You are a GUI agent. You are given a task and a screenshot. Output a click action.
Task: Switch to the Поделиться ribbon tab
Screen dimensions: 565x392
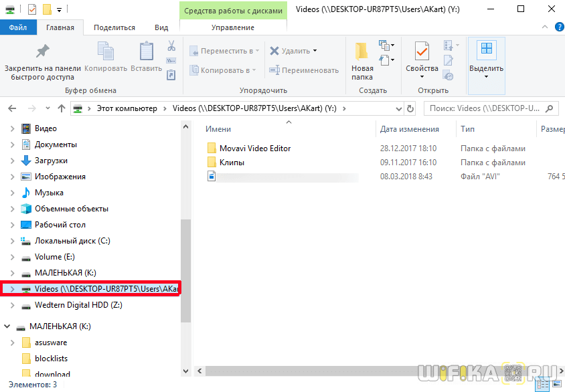tap(114, 27)
